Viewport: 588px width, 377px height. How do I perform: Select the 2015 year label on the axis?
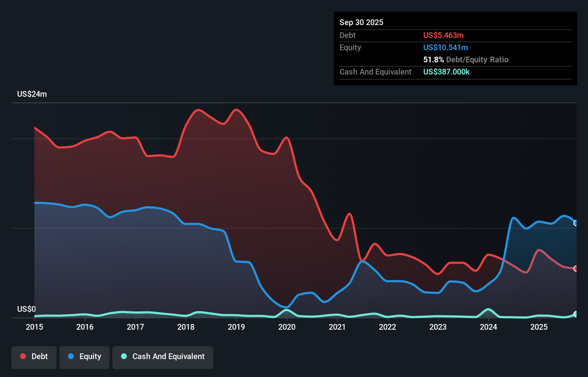pos(34,327)
